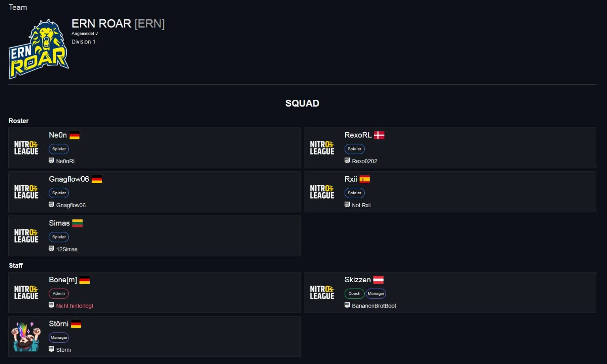Open the RexoRL player profile name
607x364 pixels.
pyautogui.click(x=358, y=135)
